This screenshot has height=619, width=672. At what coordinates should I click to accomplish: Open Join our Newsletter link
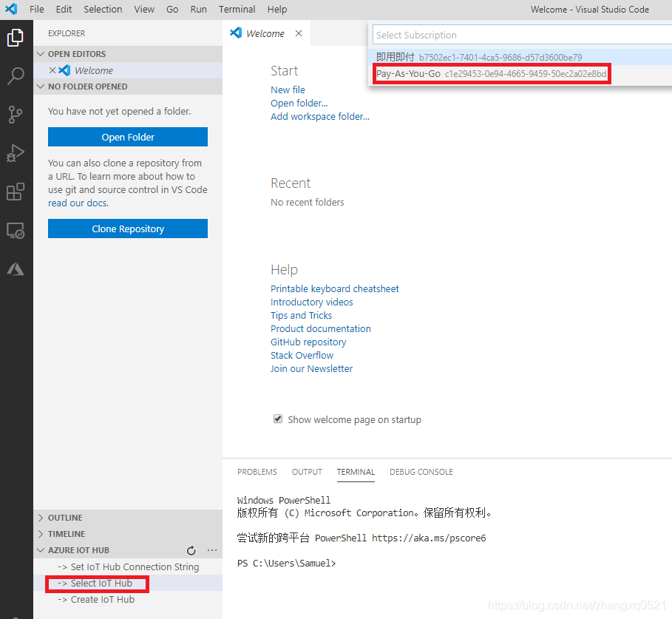311,368
